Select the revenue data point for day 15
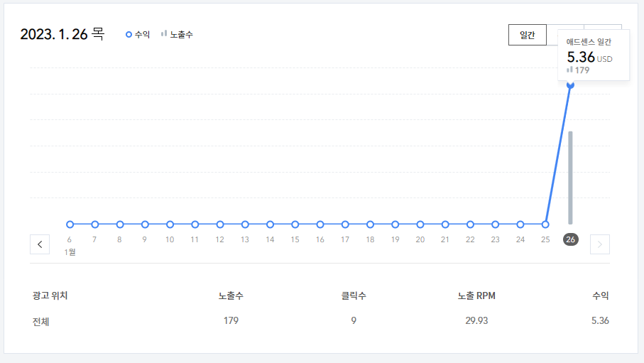This screenshot has width=644, height=363. 295,224
